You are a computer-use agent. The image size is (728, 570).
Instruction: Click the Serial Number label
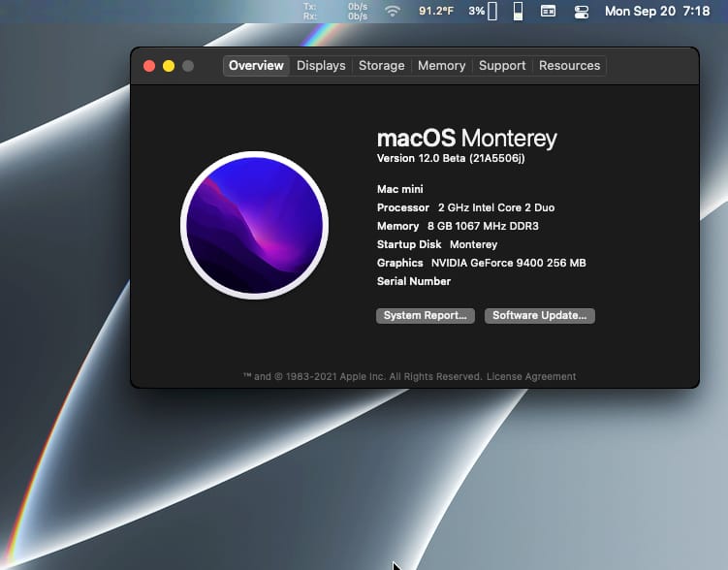414,281
